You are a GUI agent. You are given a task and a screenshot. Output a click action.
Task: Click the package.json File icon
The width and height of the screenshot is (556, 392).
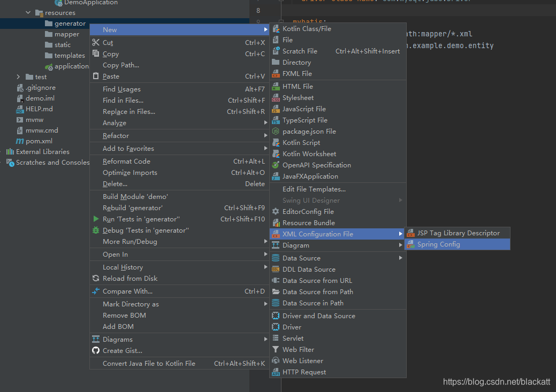click(x=276, y=132)
